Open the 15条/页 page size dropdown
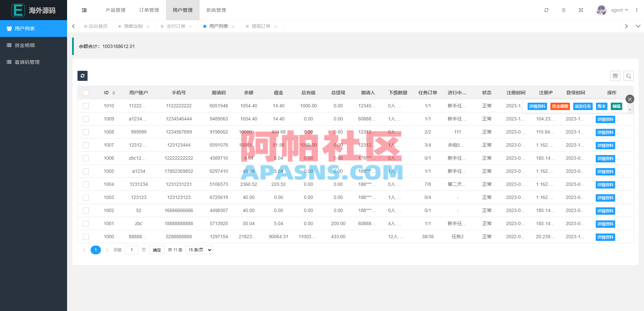Screen dimensions: 644x311 (199, 250)
